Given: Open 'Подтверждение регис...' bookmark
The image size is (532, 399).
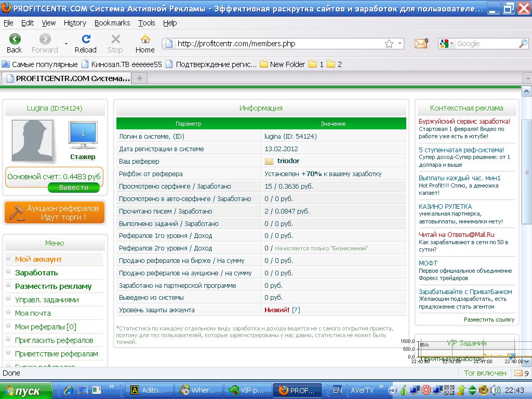Looking at the screenshot, I should pos(211,64).
